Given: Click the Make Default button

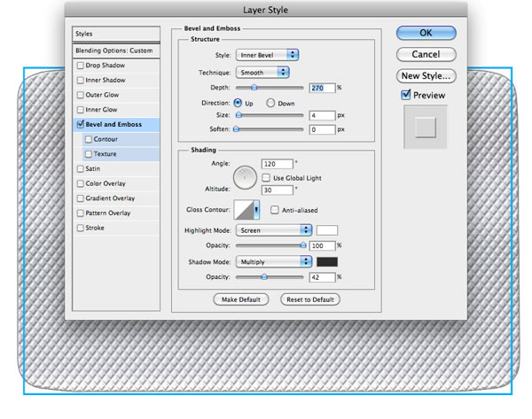Looking at the screenshot, I should 241,299.
